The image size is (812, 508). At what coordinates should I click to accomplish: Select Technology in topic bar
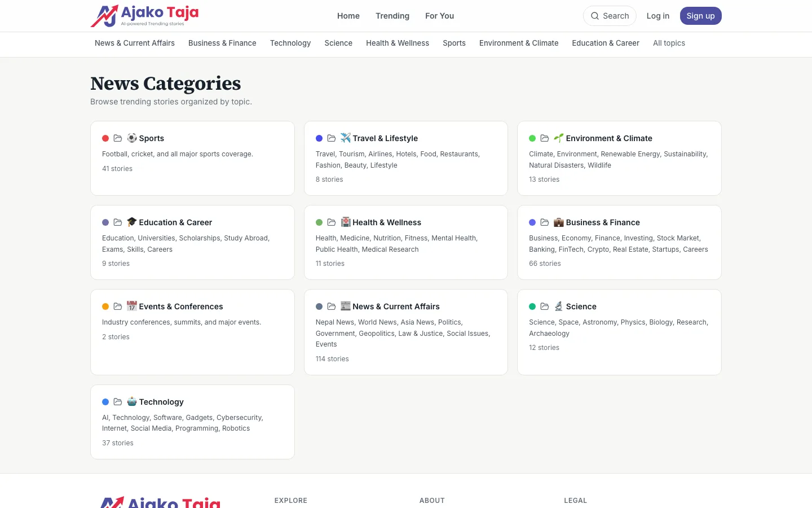click(290, 43)
